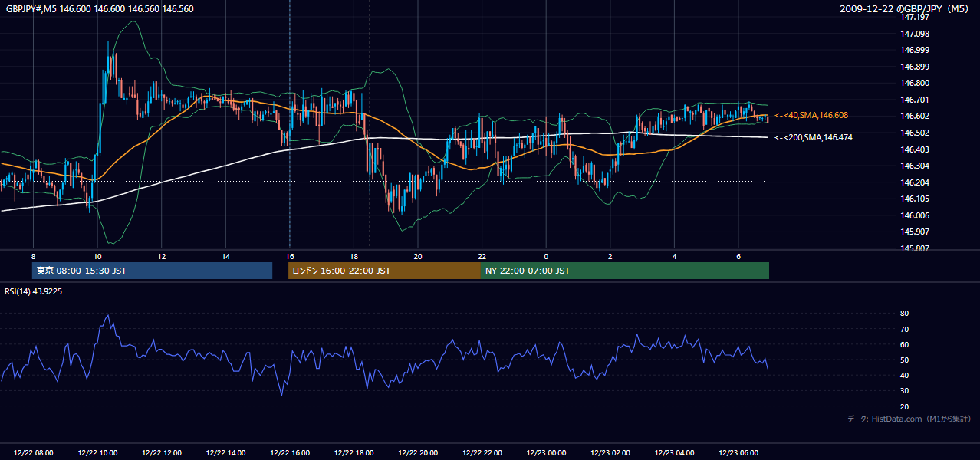Click price axis label 146.701
This screenshot has height=460, width=980.
coord(915,100)
